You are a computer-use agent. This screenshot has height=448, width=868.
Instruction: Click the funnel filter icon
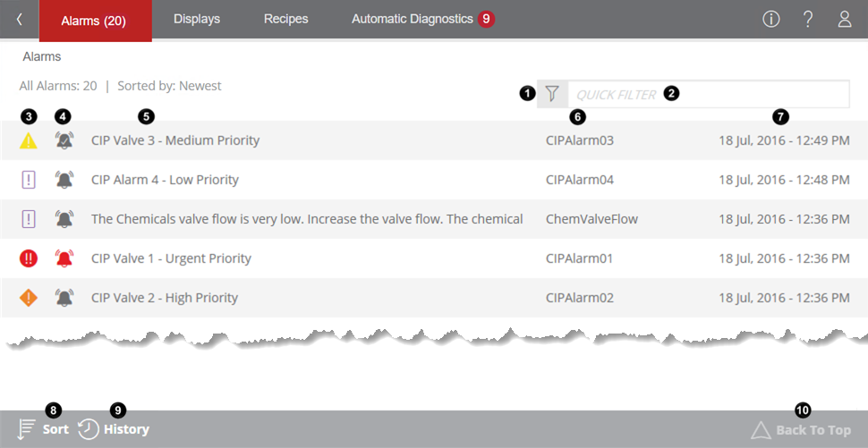pos(553,93)
